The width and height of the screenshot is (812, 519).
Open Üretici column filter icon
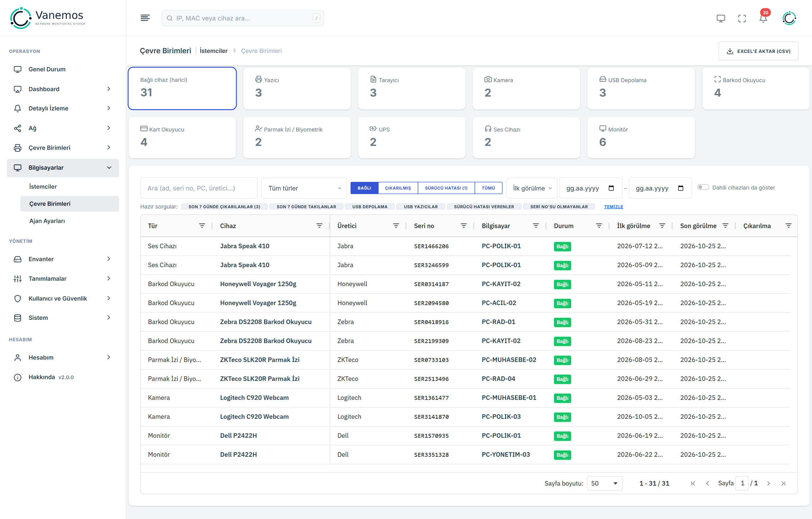pyautogui.click(x=396, y=226)
